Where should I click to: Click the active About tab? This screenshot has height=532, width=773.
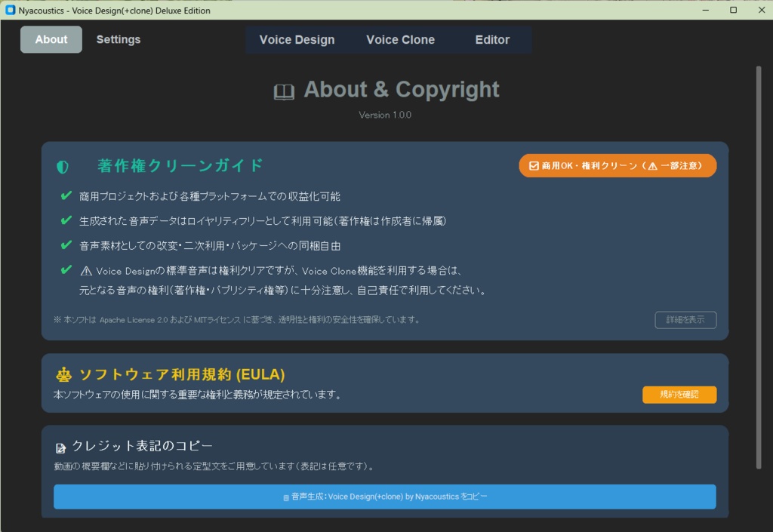click(51, 39)
